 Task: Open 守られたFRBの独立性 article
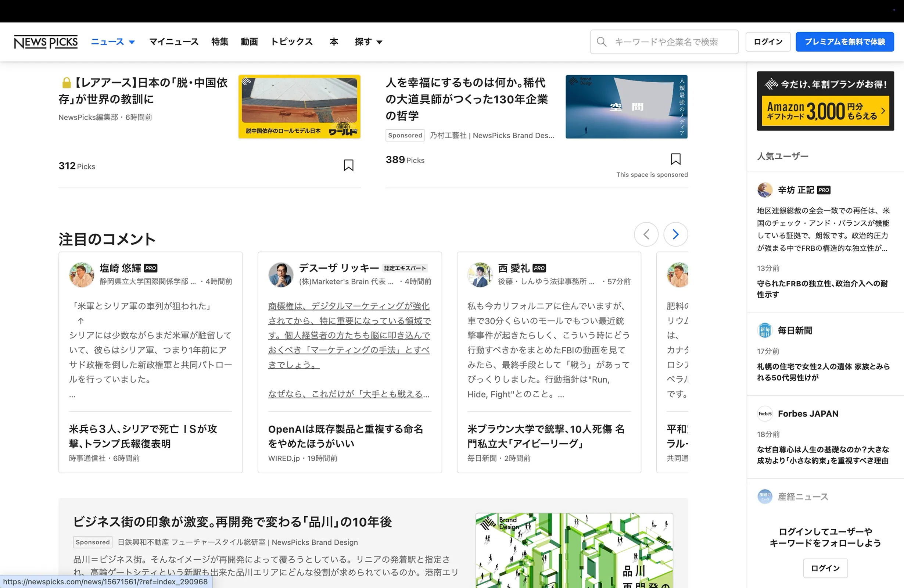[x=822, y=289]
